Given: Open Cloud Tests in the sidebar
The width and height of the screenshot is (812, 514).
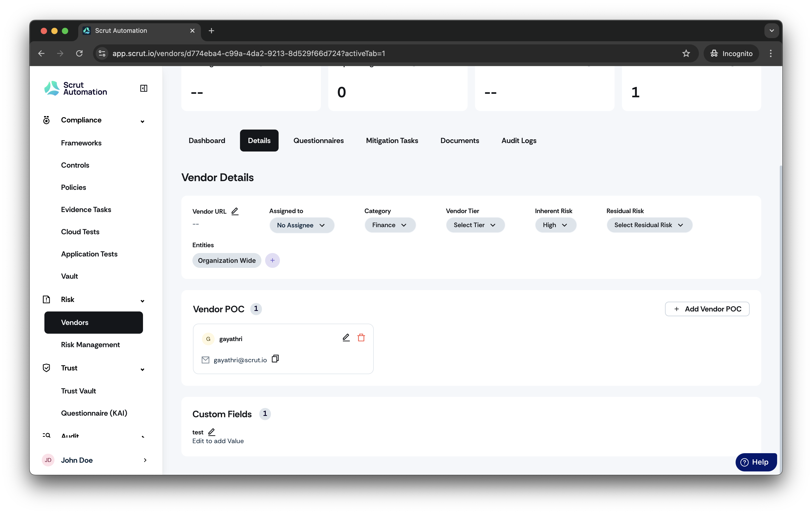Looking at the screenshot, I should [80, 232].
